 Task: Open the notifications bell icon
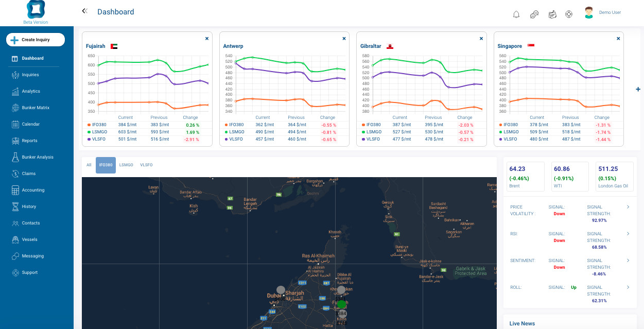click(x=516, y=14)
